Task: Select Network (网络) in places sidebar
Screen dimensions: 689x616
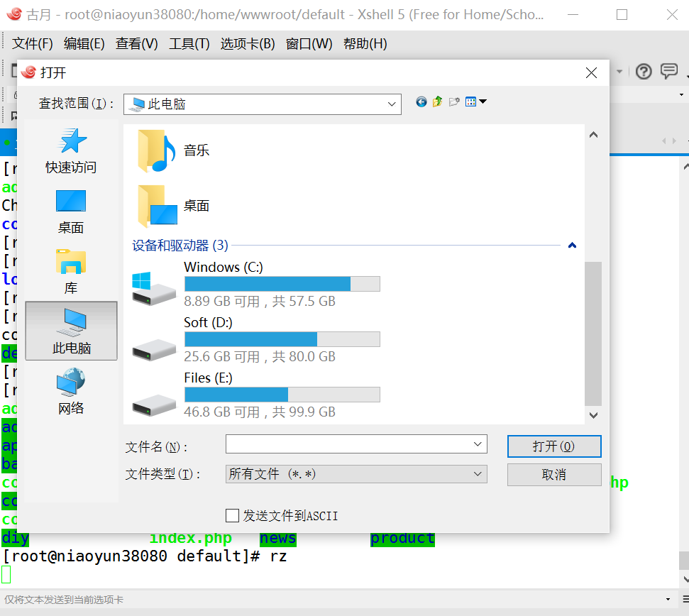Action: point(71,391)
